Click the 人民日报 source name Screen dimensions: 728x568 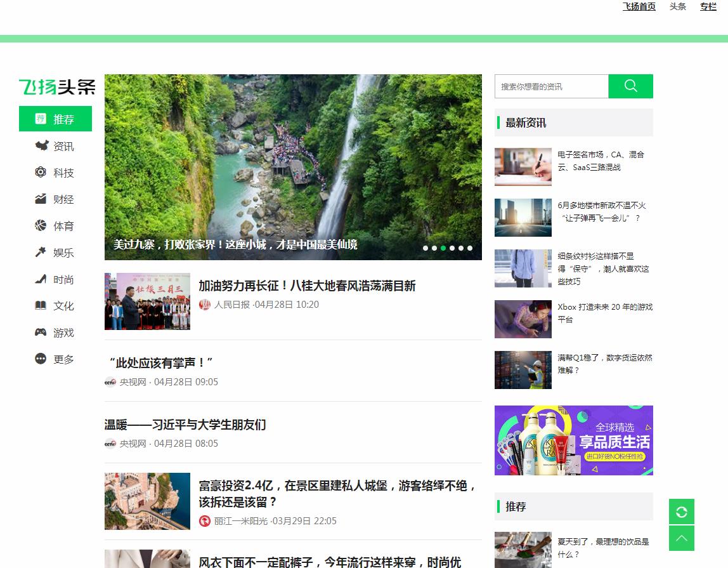pyautogui.click(x=231, y=305)
